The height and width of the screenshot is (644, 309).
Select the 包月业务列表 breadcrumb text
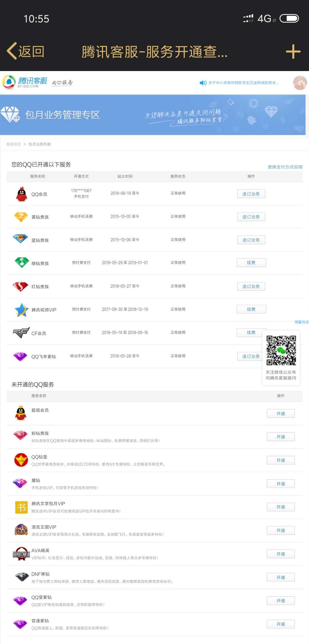[40, 144]
